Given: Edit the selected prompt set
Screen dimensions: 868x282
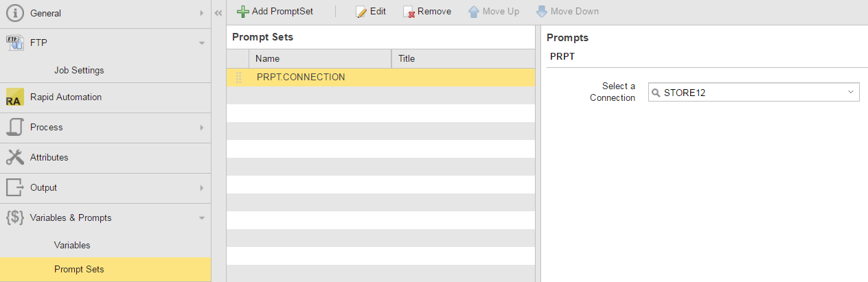Looking at the screenshot, I should pos(371,12).
